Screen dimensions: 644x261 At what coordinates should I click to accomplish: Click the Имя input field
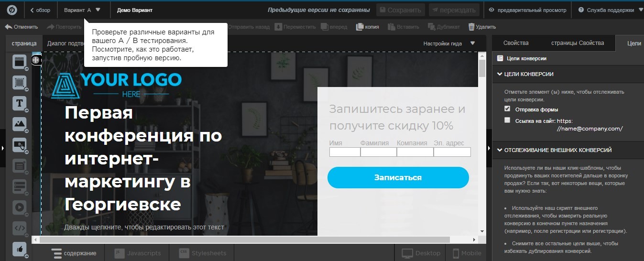click(345, 152)
